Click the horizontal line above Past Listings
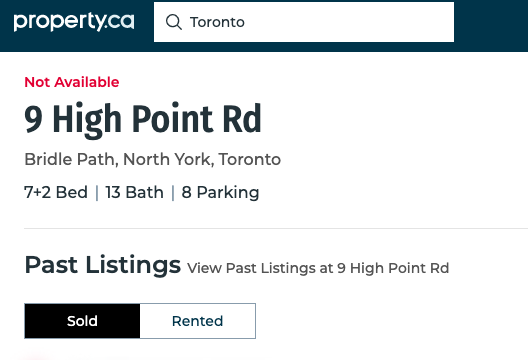This screenshot has width=528, height=360. click(276, 228)
